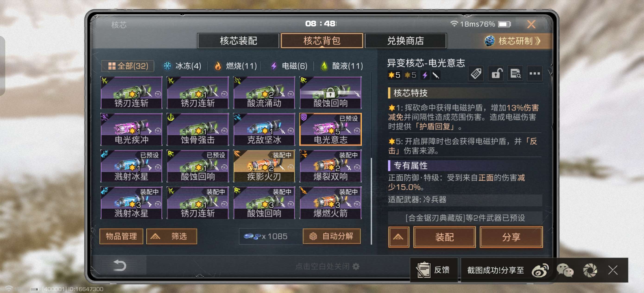Click the tag icon for the 电光意志 core
Viewport: 644px width, 293px height.
point(476,74)
